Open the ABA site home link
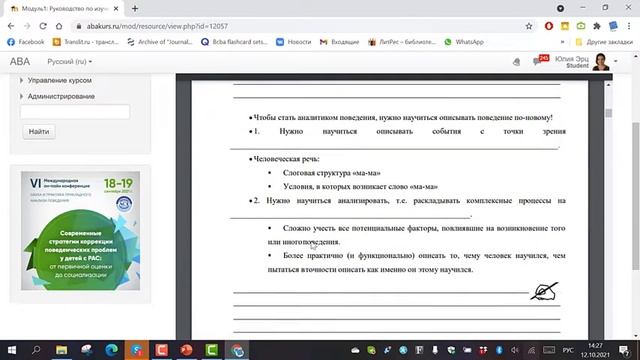This screenshot has width=640, height=360. coord(20,62)
